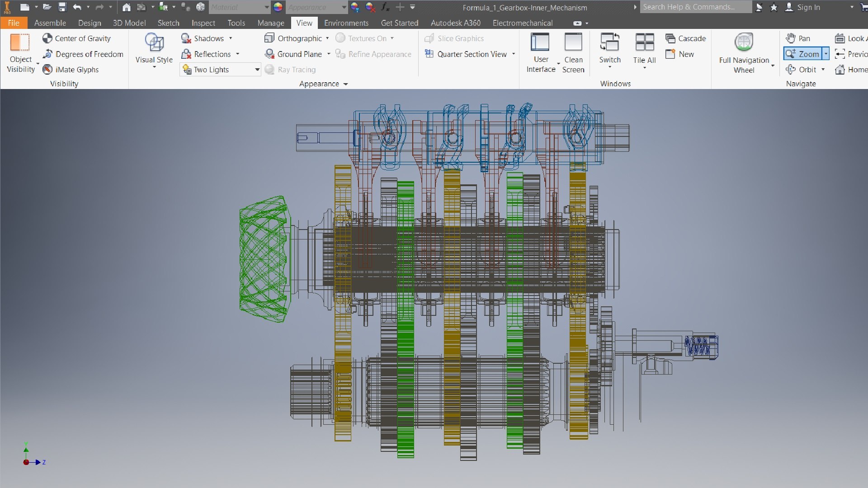868x488 pixels.
Task: Click the Ground Plane icon
Action: click(269, 54)
